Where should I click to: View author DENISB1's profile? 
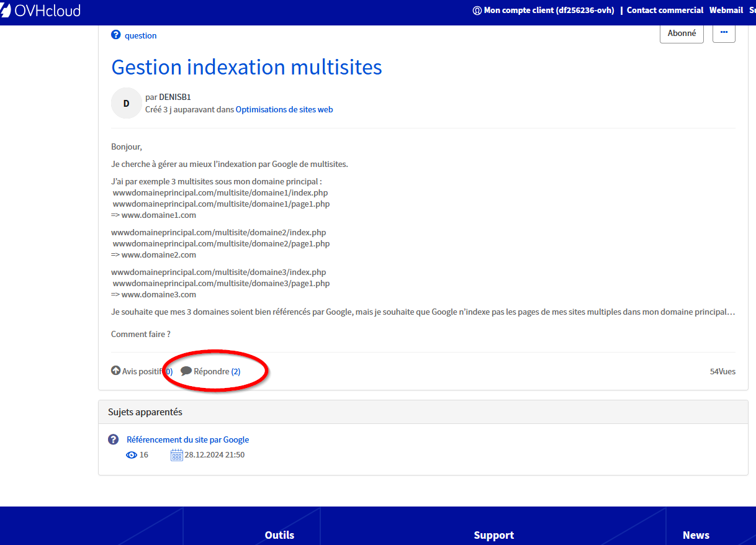(x=175, y=97)
